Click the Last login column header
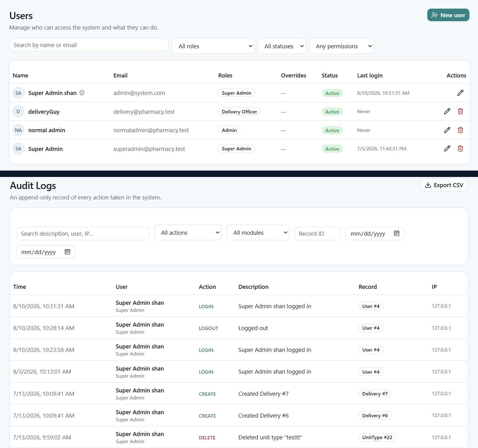 (x=370, y=76)
